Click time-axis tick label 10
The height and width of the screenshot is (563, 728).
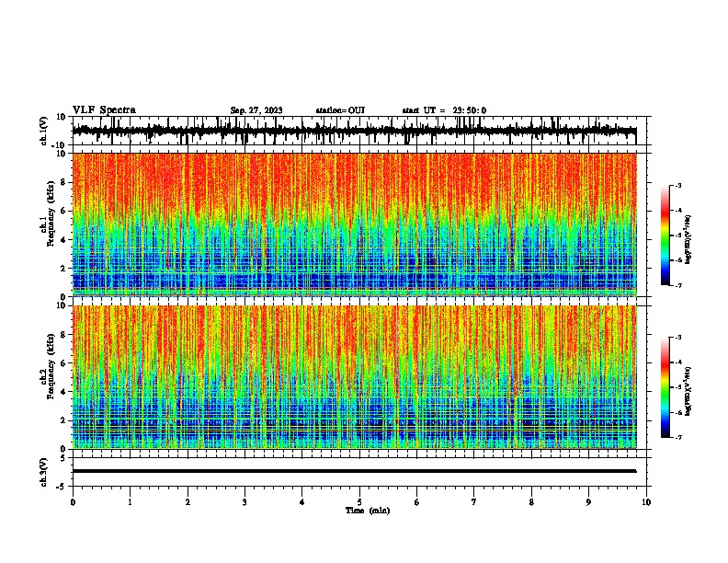point(646,502)
